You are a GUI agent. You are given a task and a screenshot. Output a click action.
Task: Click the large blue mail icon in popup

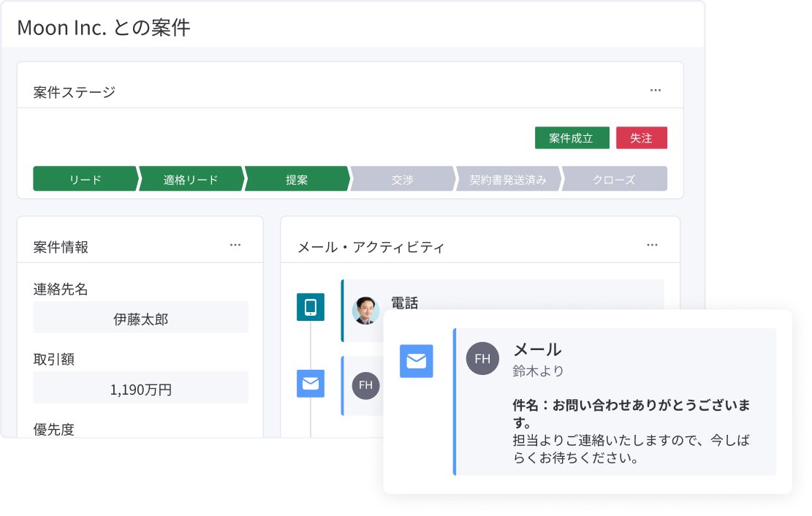(416, 361)
